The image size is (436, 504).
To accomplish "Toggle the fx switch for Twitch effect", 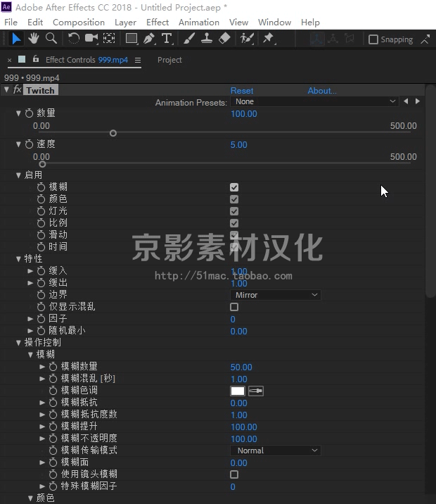I will click(x=18, y=89).
